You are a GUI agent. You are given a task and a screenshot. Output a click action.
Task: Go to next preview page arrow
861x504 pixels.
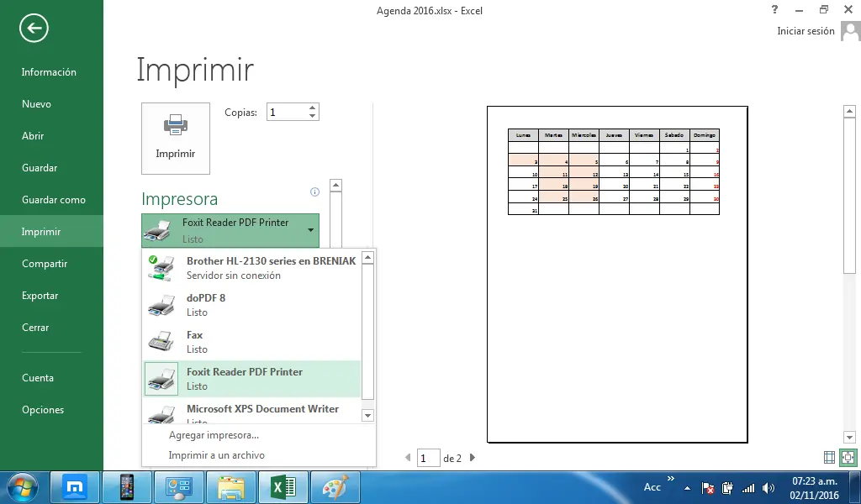tap(473, 458)
